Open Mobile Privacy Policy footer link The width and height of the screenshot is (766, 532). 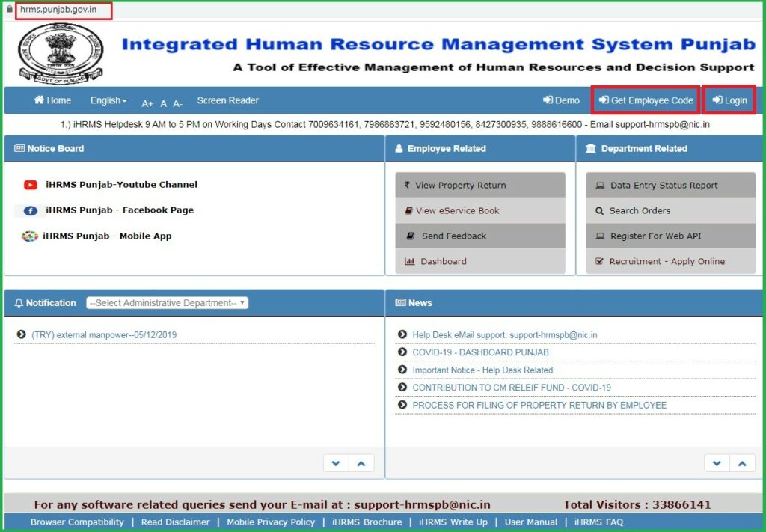coord(271,522)
